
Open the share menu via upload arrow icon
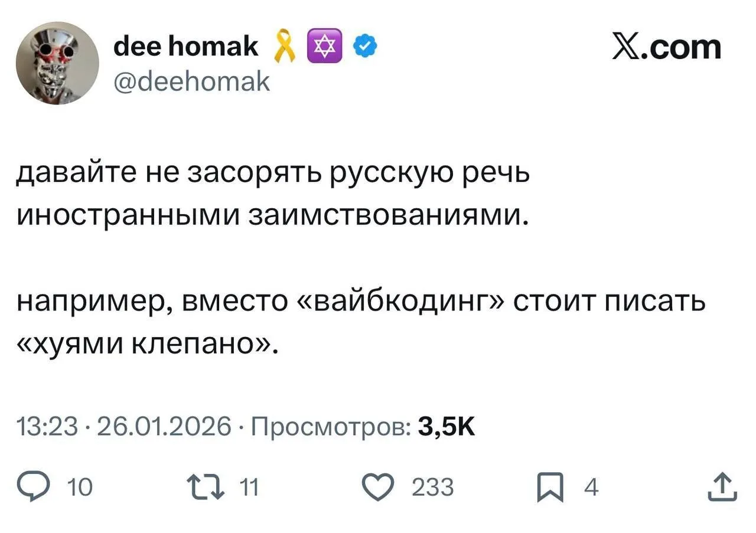(724, 488)
